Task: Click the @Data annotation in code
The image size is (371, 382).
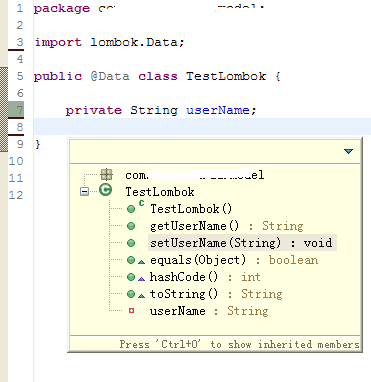Action: point(110,76)
